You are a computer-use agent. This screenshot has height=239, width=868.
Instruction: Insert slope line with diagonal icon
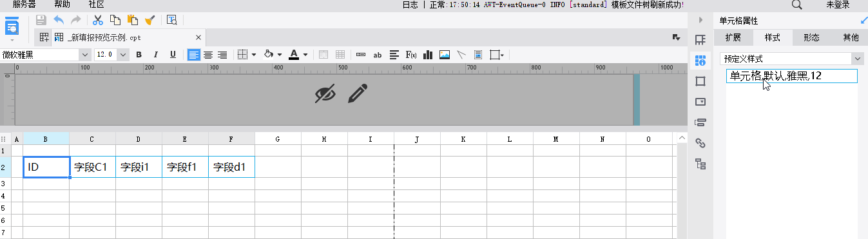pyautogui.click(x=461, y=55)
